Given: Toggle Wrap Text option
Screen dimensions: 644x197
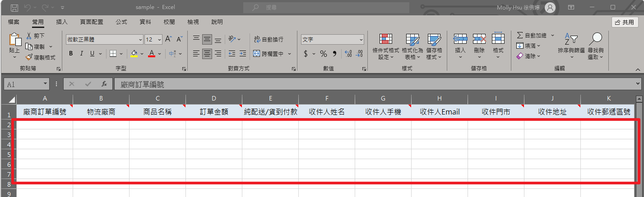Looking at the screenshot, I should pos(268,40).
